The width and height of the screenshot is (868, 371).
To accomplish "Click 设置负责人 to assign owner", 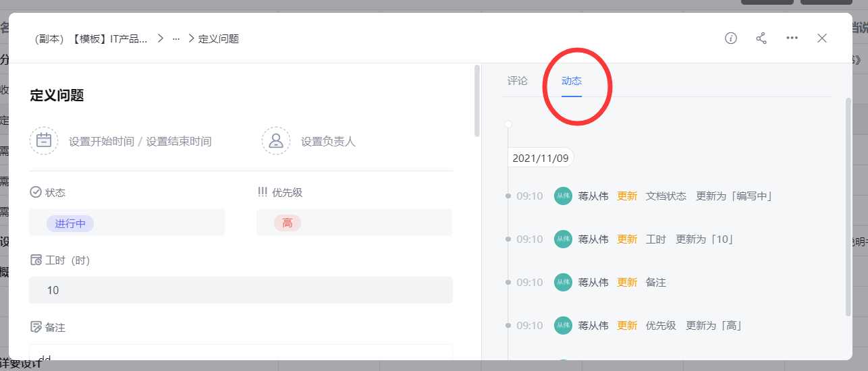I will pyautogui.click(x=328, y=142).
